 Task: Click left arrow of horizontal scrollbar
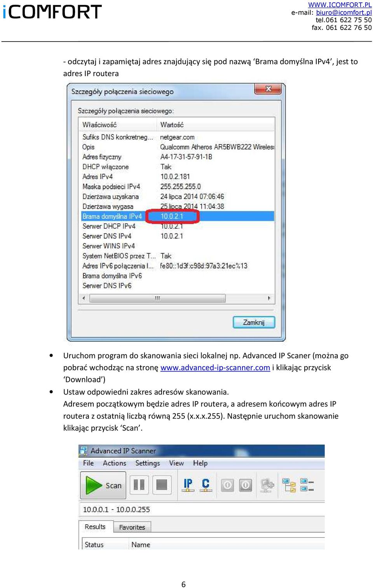(84, 298)
